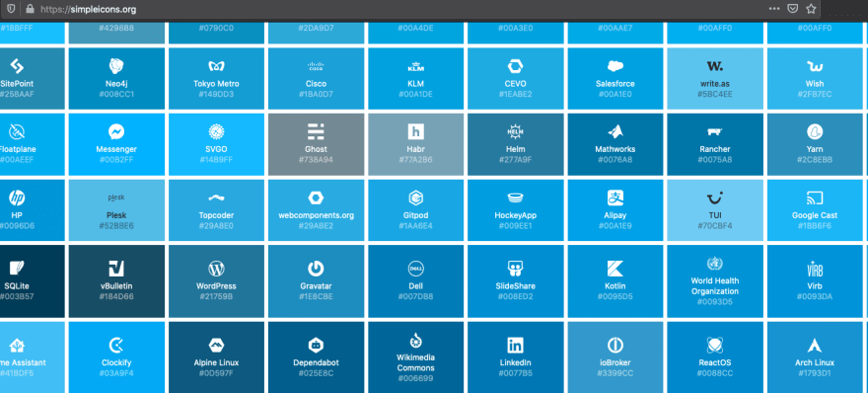This screenshot has height=393, width=868.
Task: Open the browser page actions menu
Action: click(x=774, y=9)
